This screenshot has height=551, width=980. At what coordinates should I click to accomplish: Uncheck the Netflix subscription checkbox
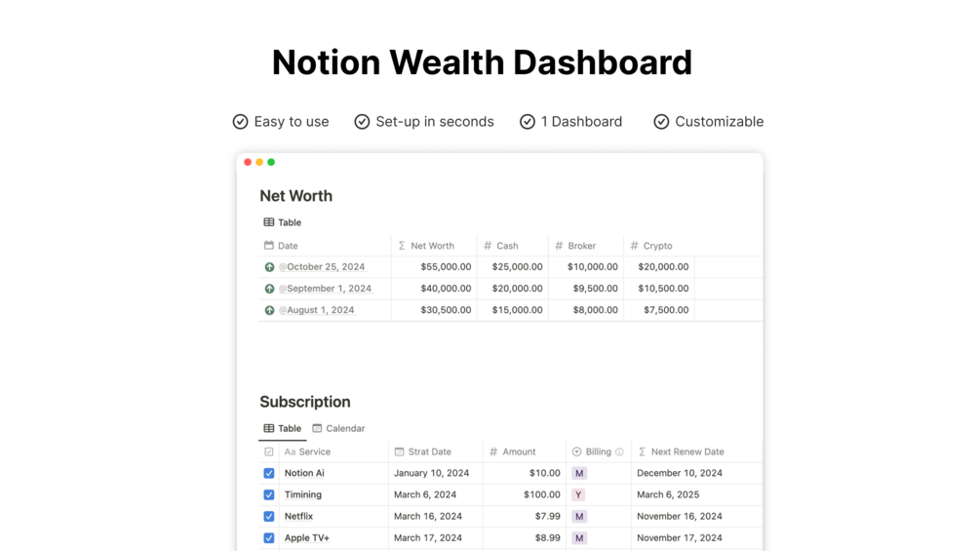tap(269, 517)
